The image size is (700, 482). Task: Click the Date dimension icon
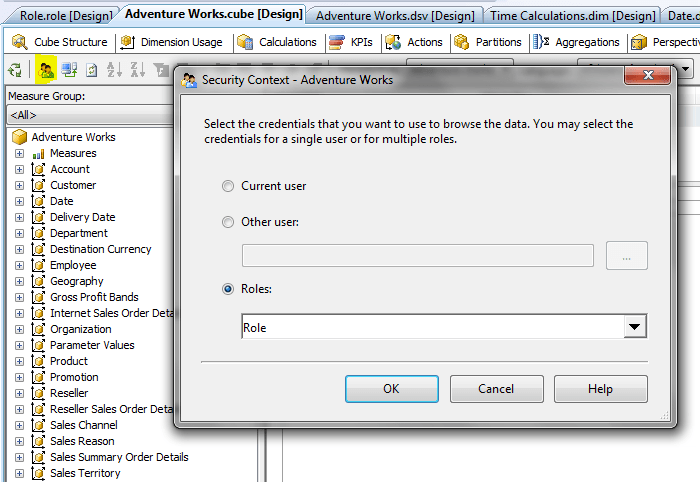(38, 202)
